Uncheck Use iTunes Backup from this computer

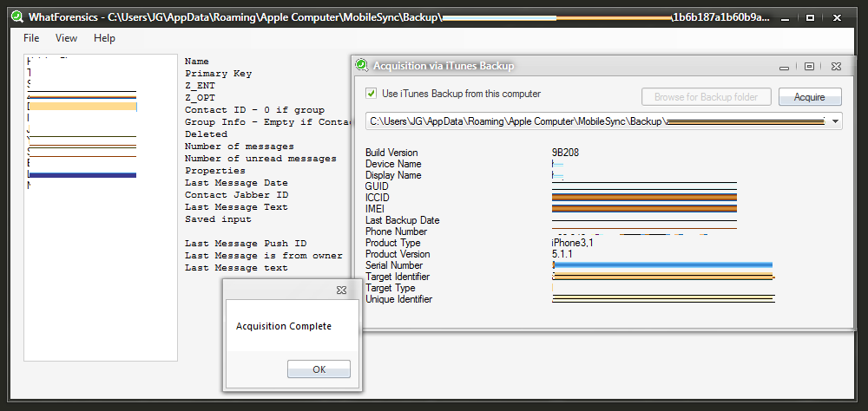[x=371, y=94]
